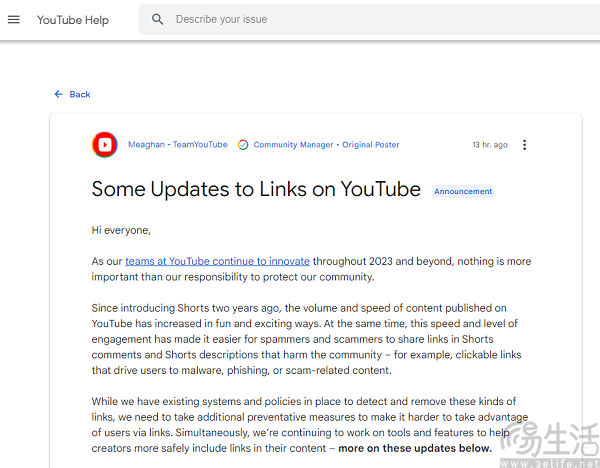Open the Meaghan - TeamYouTube author link
The height and width of the screenshot is (468, 600).
(178, 145)
